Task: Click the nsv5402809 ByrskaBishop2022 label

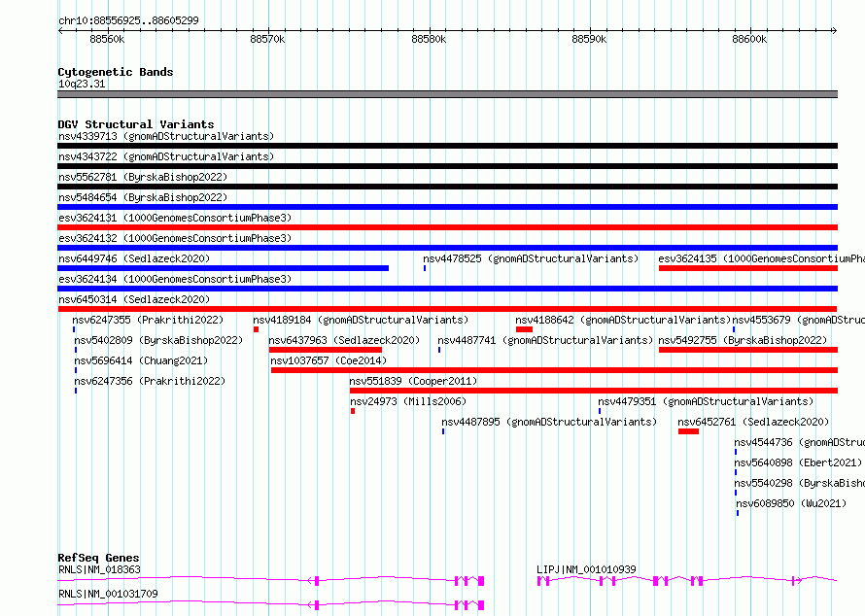Action: pyautogui.click(x=158, y=340)
